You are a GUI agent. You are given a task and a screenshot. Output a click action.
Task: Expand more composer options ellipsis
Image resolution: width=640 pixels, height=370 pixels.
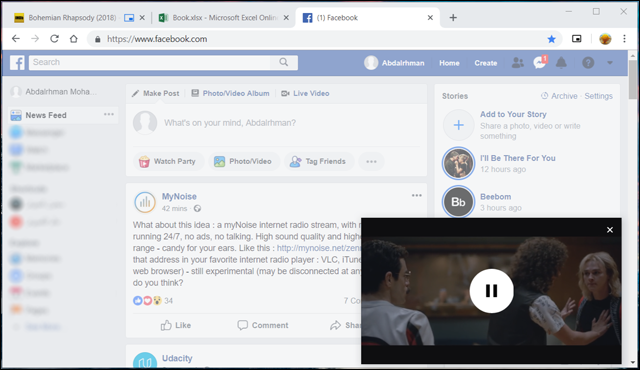tap(371, 161)
